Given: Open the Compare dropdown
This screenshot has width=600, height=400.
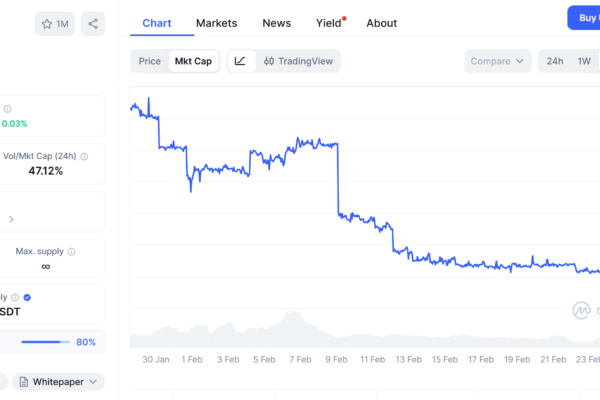Looking at the screenshot, I should (x=497, y=61).
